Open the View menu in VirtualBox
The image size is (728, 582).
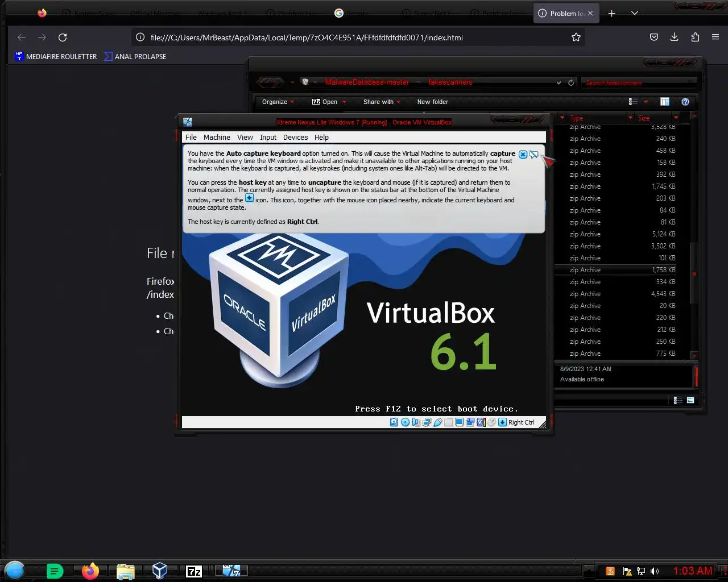coord(245,137)
